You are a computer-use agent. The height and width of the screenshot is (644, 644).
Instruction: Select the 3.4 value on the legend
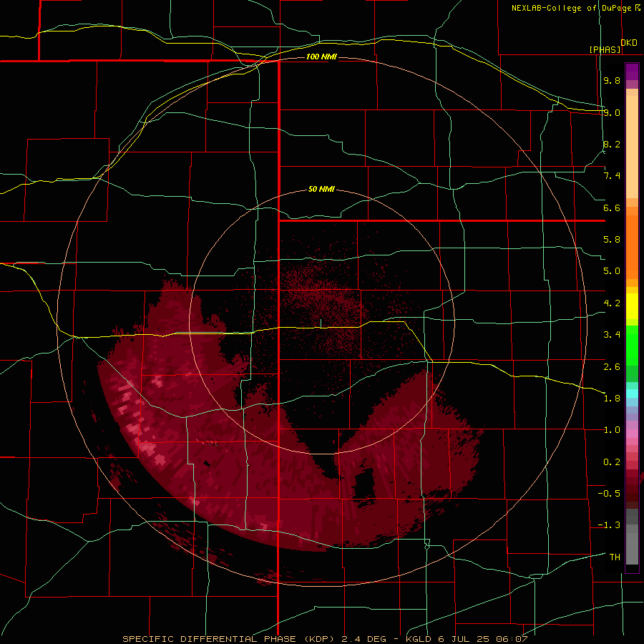pyautogui.click(x=612, y=335)
